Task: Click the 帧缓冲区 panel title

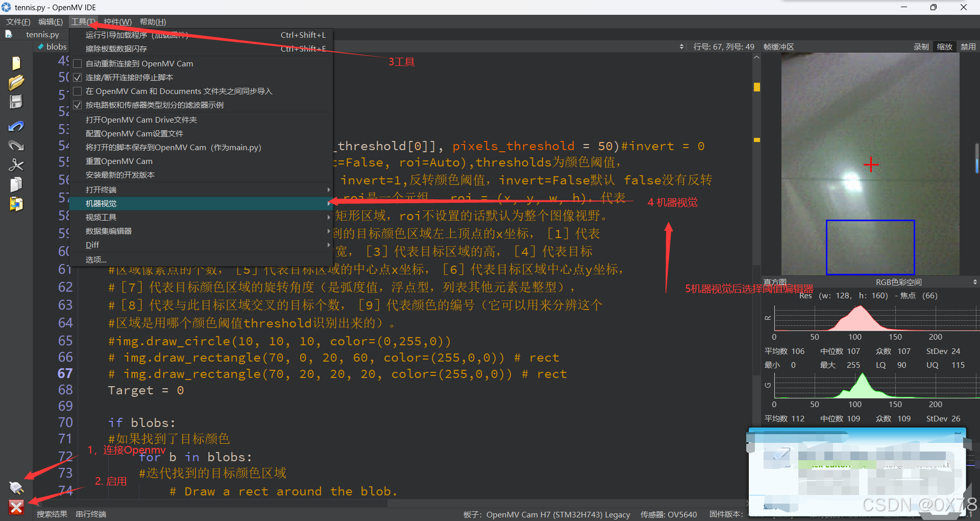Action: click(778, 46)
